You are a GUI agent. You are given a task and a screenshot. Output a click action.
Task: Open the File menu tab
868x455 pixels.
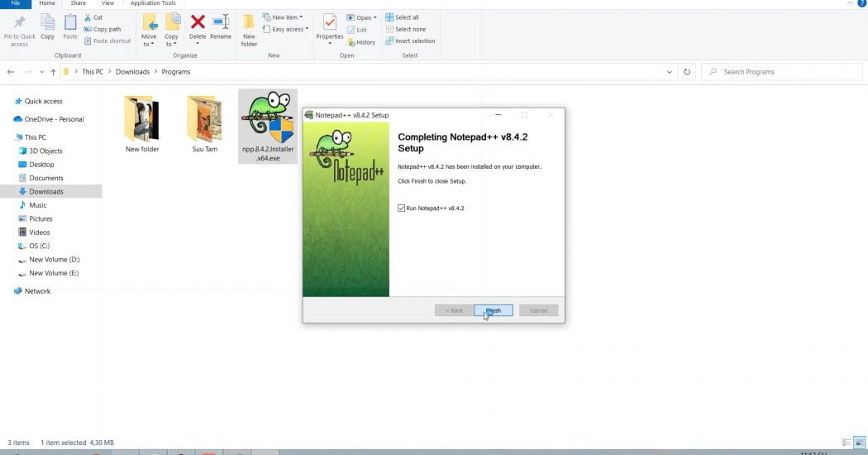(x=16, y=3)
